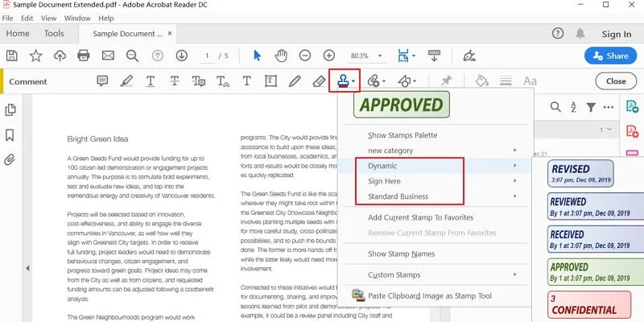Open the Help menu
Viewport: 644px width, 322px height.
coord(106,18)
